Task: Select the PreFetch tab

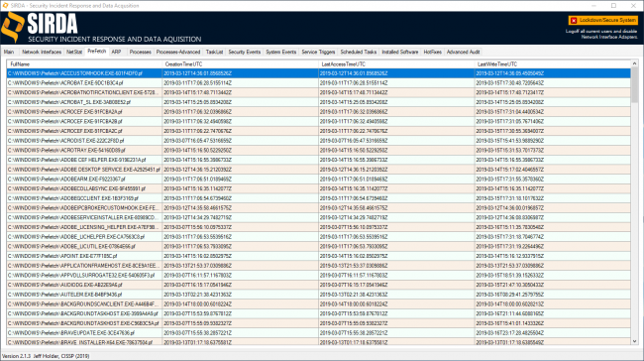Action: (x=97, y=52)
